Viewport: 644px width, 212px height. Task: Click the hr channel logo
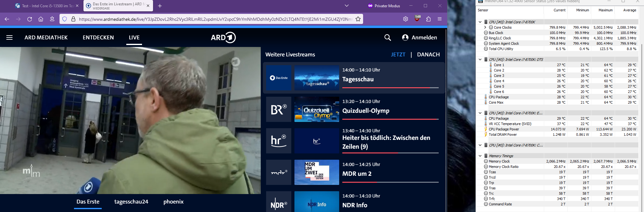(x=279, y=141)
